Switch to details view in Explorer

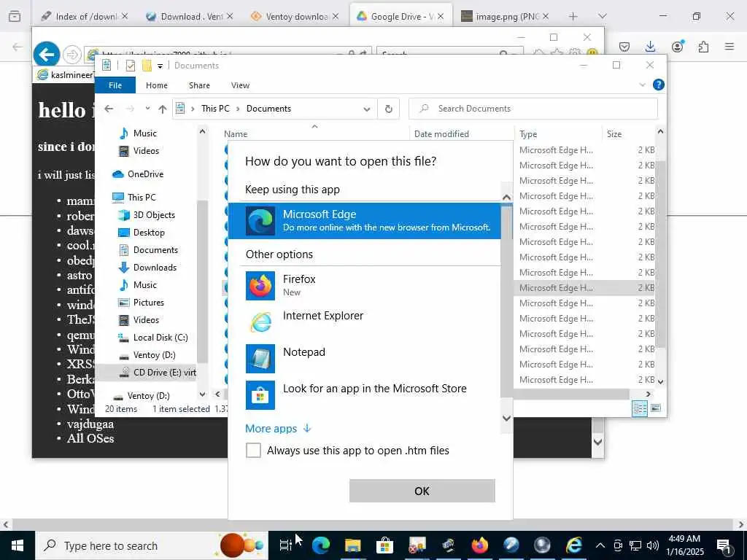coord(639,408)
